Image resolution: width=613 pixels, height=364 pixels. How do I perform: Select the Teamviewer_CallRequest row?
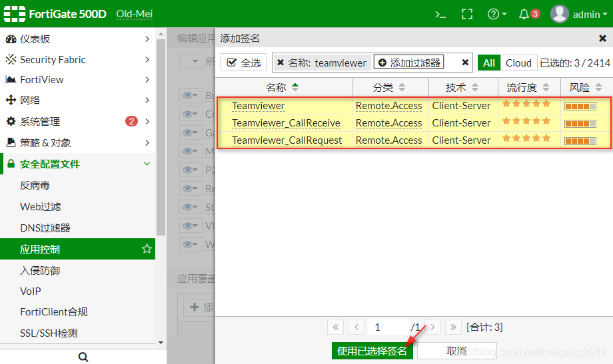(414, 140)
